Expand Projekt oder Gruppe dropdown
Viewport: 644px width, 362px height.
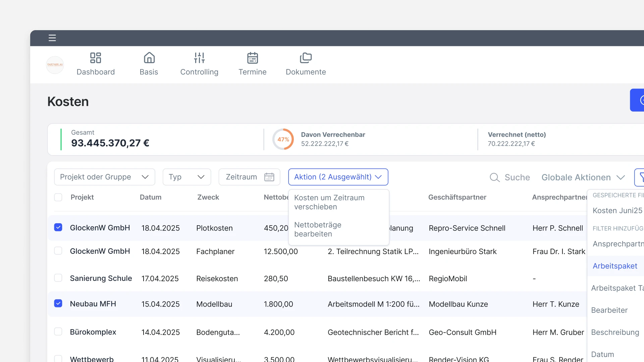(104, 177)
